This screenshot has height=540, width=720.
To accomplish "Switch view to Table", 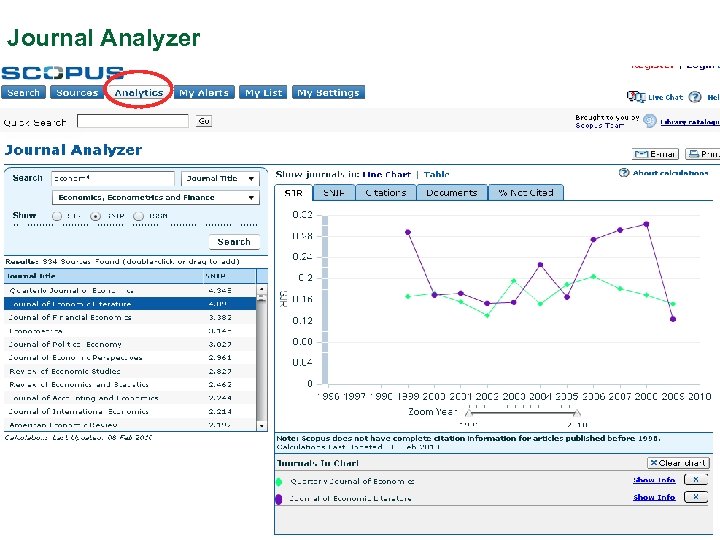I will [436, 174].
